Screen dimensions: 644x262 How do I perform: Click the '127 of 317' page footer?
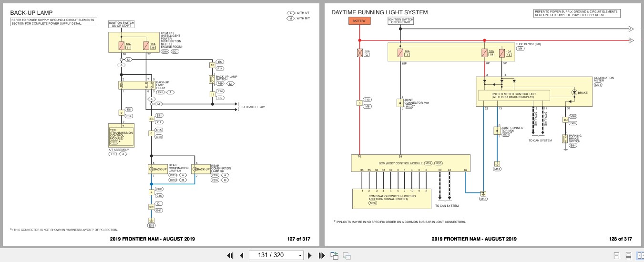coord(298,239)
